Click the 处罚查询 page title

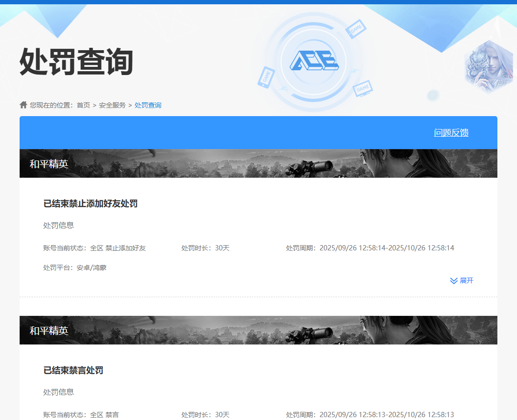tap(76, 62)
